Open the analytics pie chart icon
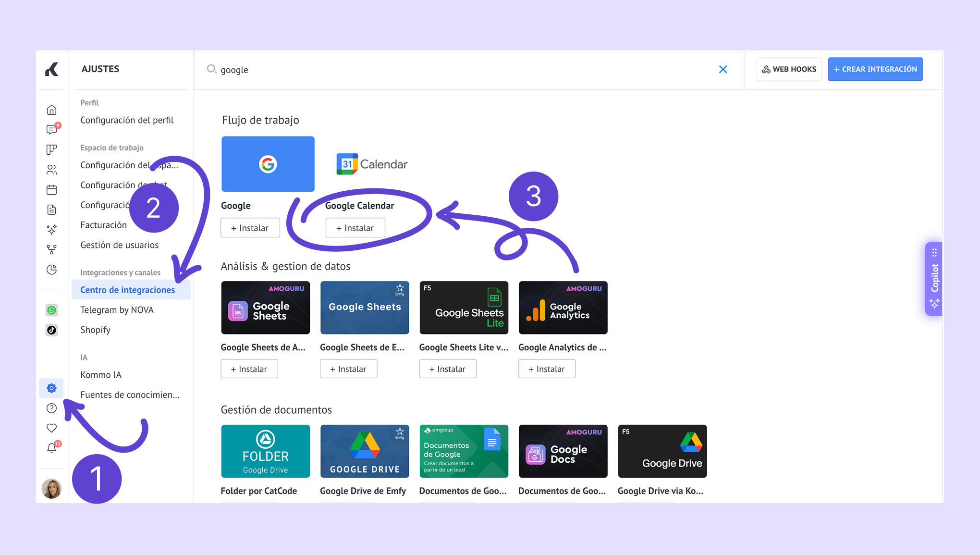 click(x=51, y=270)
